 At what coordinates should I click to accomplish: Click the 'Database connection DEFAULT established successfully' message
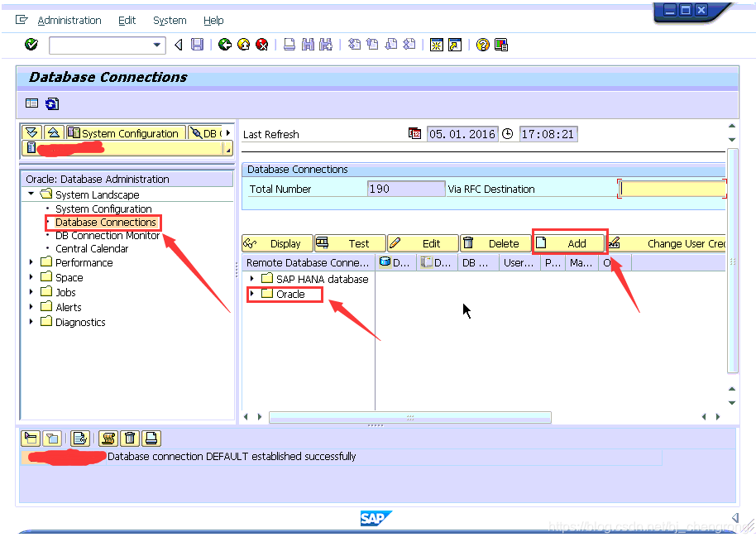232,456
